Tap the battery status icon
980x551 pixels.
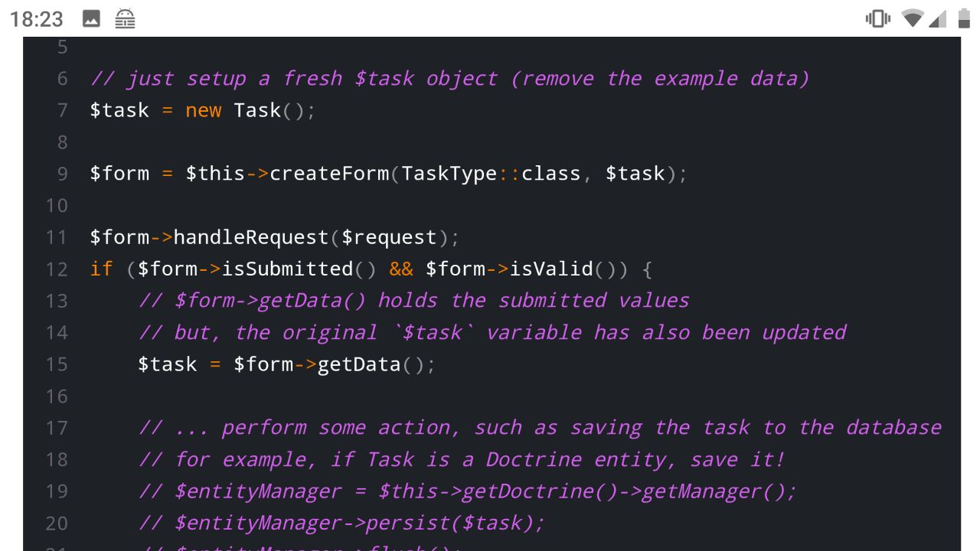pos(964,18)
